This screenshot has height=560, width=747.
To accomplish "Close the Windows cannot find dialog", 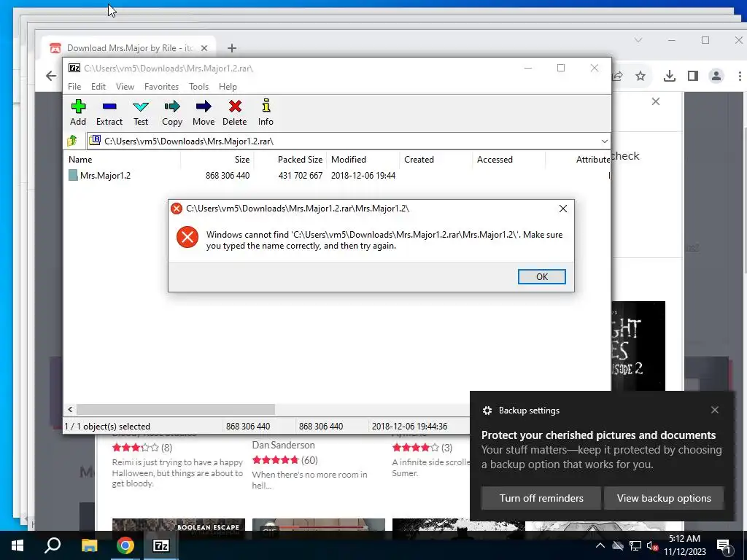I will 562,209.
